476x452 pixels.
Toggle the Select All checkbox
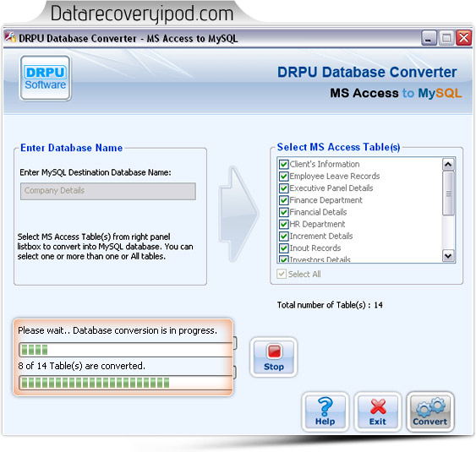(x=282, y=274)
